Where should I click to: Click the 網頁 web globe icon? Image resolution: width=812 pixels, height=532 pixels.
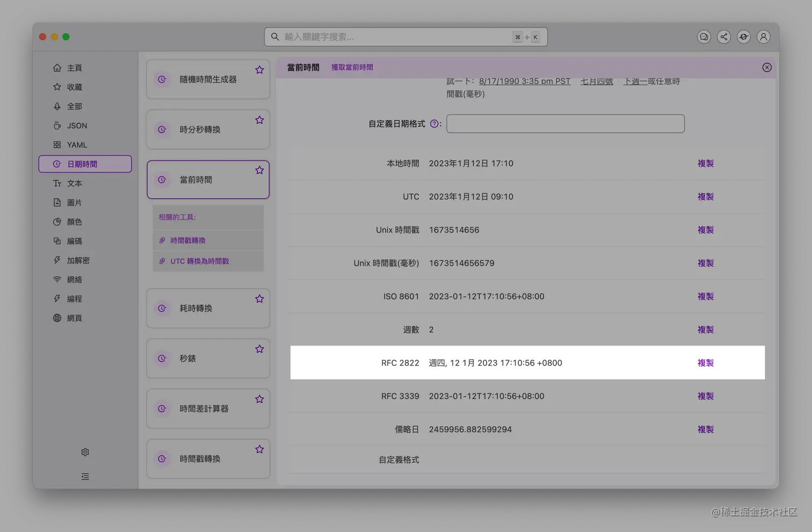click(57, 318)
